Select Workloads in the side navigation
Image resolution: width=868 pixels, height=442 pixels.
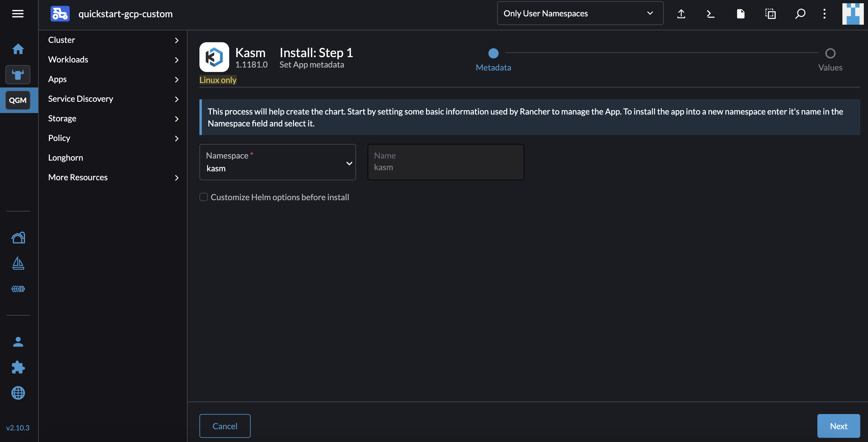68,59
